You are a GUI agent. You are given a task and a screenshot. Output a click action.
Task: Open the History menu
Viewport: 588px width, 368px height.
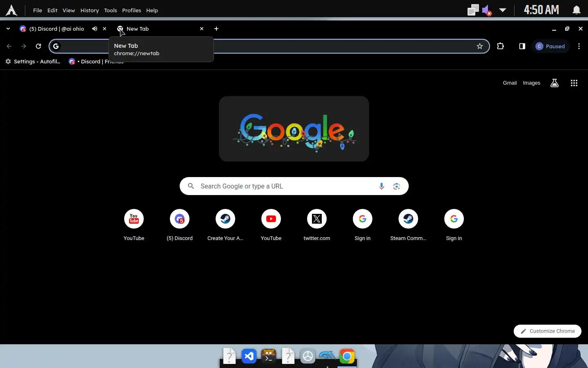point(89,10)
